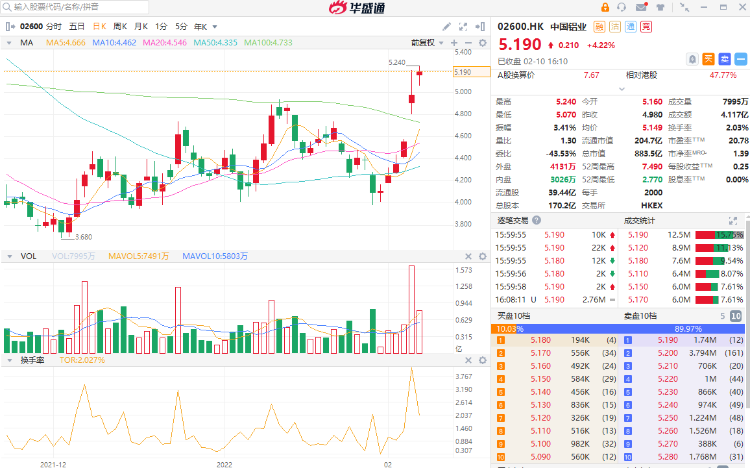
Task: Click the blue 卖 sell button
Action: [725, 59]
